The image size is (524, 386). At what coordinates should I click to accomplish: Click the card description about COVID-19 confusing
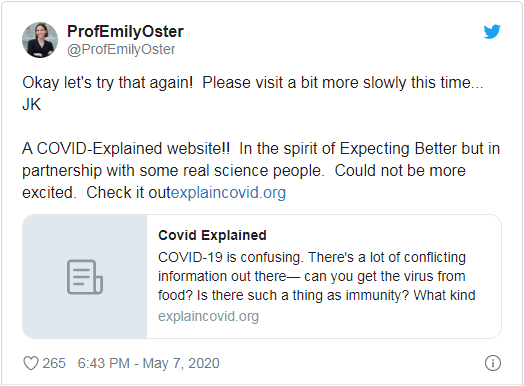tap(316, 276)
